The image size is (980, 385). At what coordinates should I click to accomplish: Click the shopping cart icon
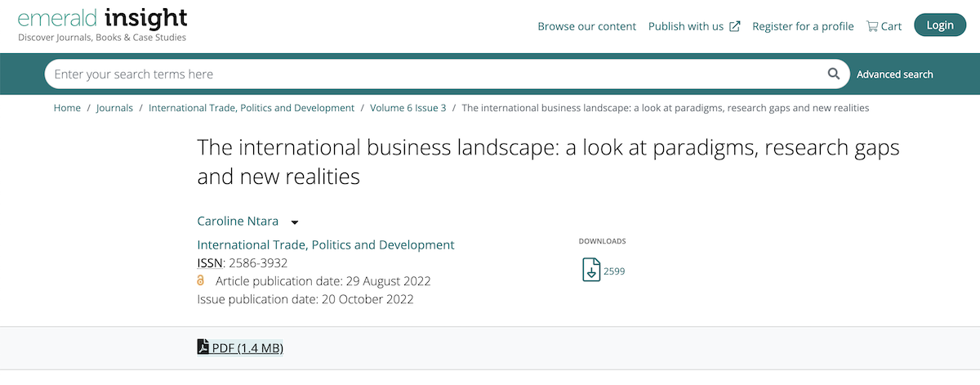click(872, 26)
